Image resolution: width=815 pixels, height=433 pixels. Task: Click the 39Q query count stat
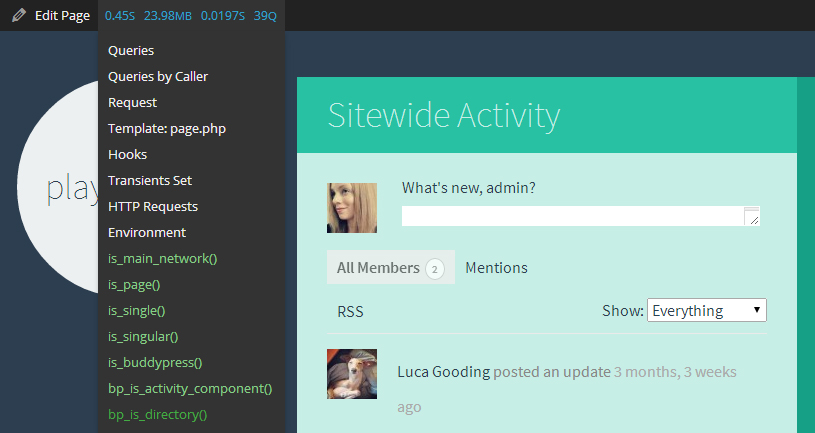point(265,16)
